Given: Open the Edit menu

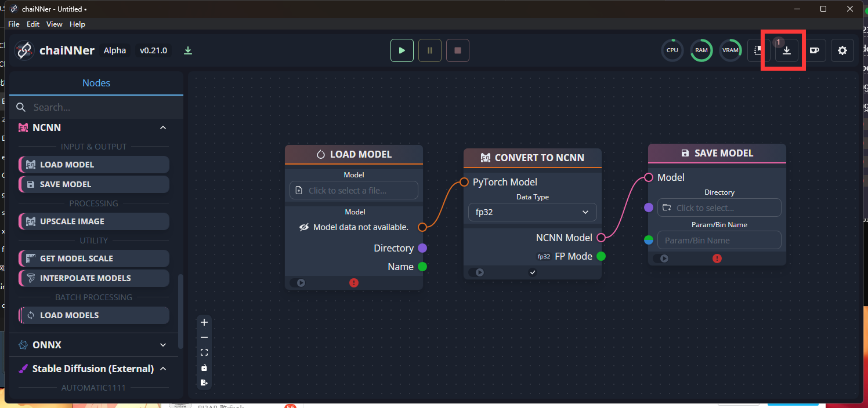Looking at the screenshot, I should pyautogui.click(x=33, y=24).
